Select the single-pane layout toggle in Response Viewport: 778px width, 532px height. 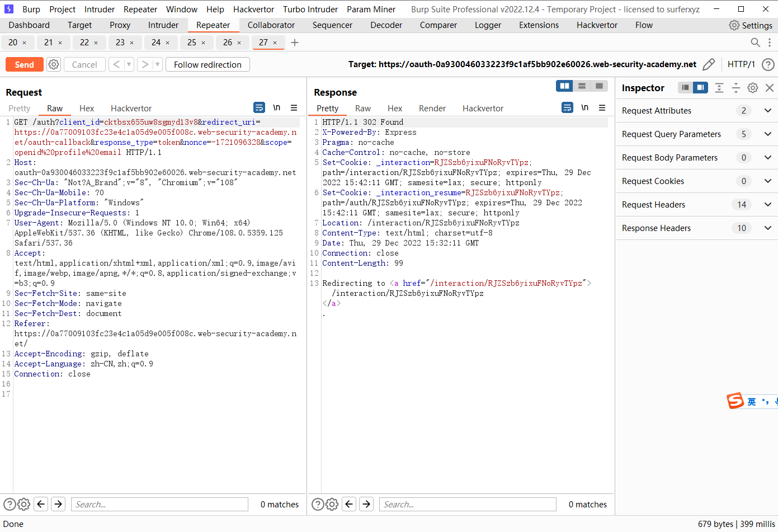[600, 86]
